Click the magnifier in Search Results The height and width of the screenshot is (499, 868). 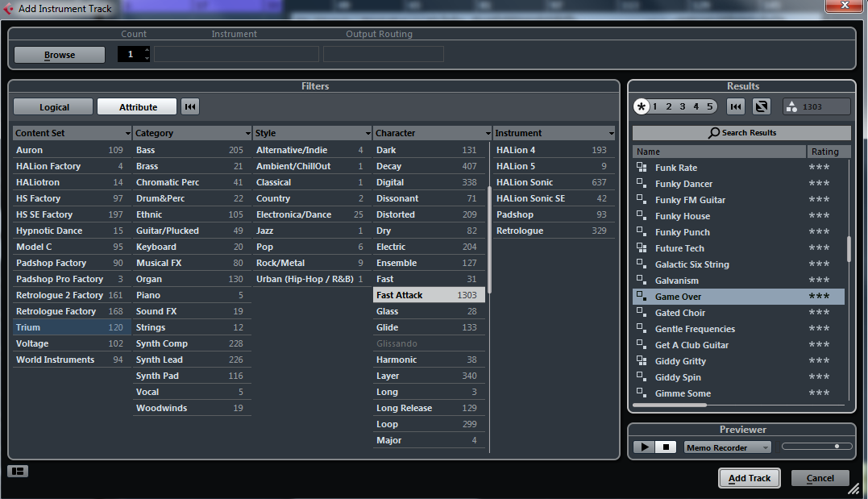(x=714, y=133)
